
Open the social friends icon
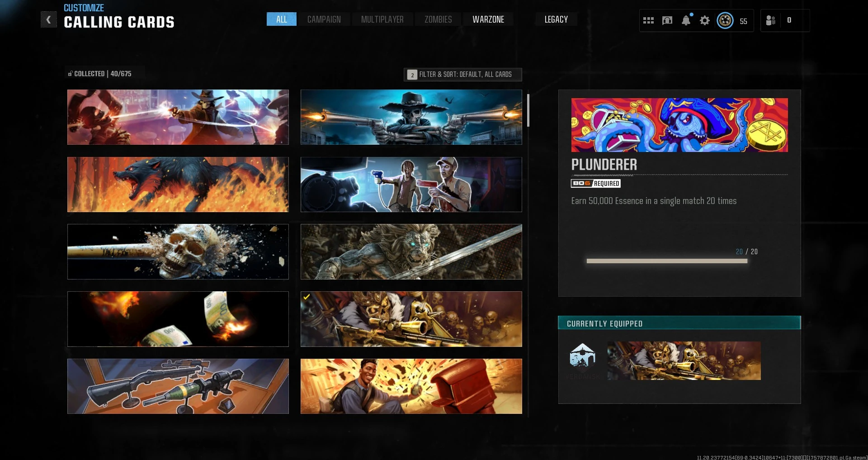771,20
